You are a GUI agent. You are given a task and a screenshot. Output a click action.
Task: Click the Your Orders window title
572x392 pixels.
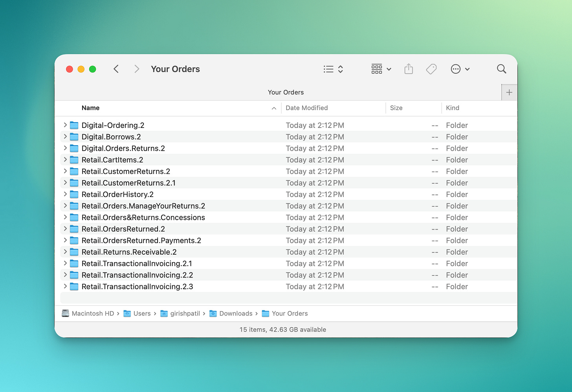click(x=175, y=69)
